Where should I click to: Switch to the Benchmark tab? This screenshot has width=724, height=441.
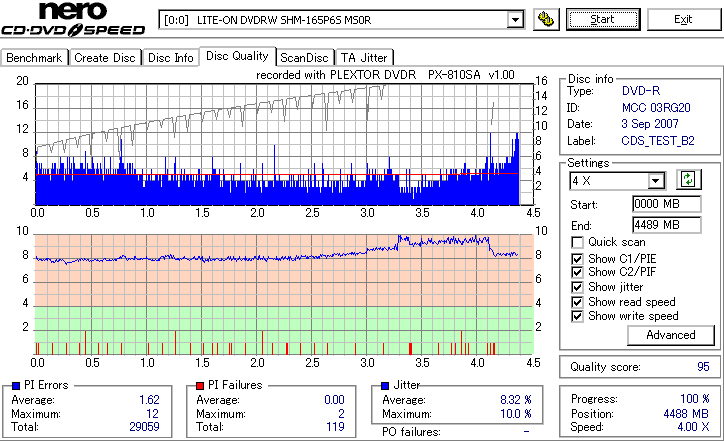pos(34,58)
